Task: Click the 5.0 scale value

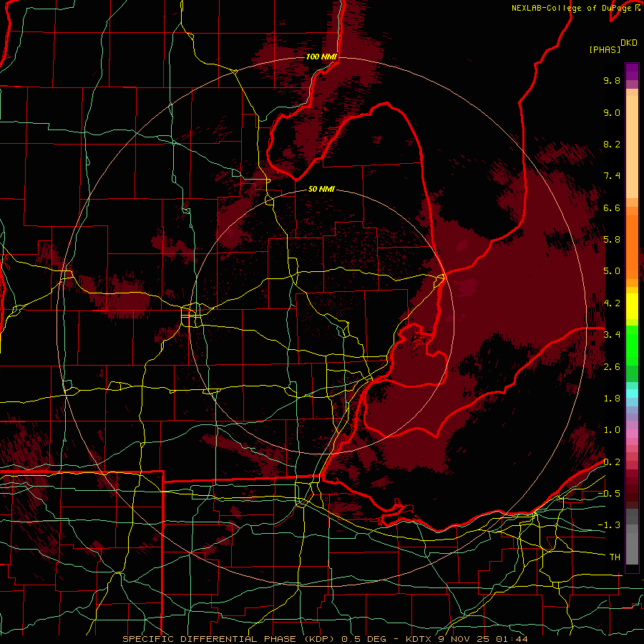Action: (x=612, y=271)
